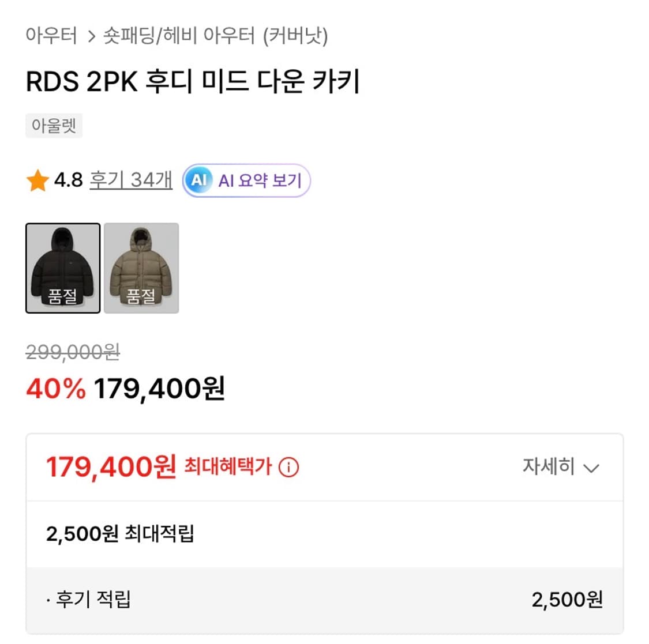
Task: Click the chevron next to 자세히
Action: [591, 469]
